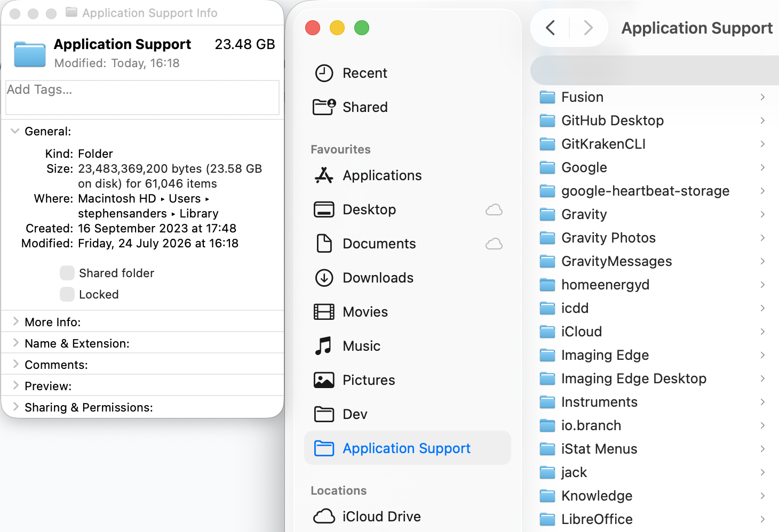Tick the Shared folder checkbox

[67, 273]
